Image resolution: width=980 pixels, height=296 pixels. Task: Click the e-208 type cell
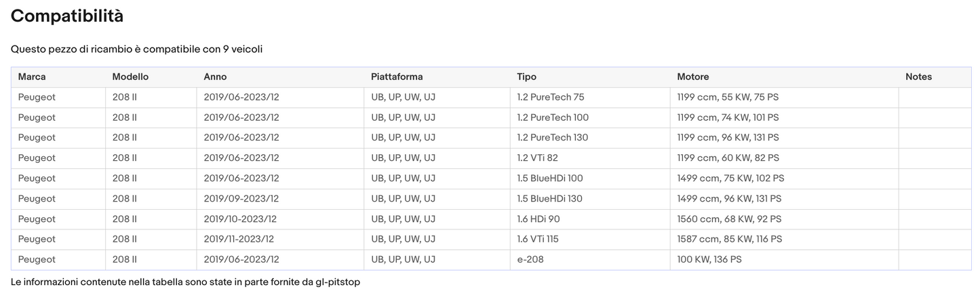point(530,260)
